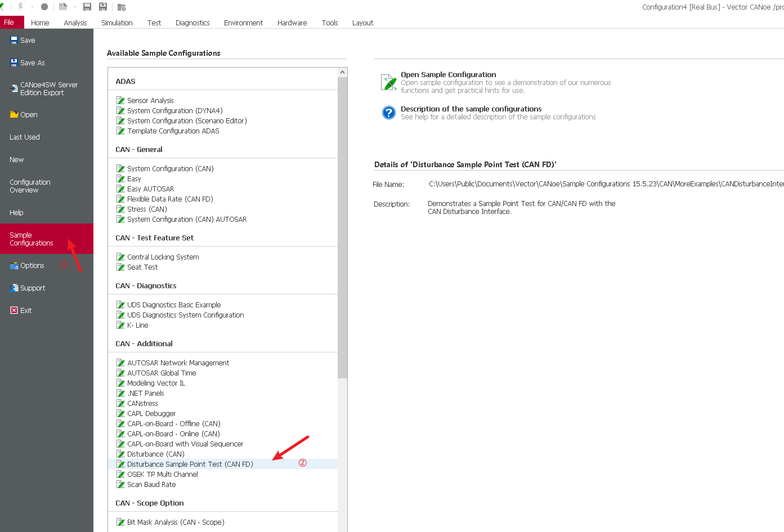This screenshot has height=532, width=784.
Task: Select Modeling Vector IL sample
Action: (x=156, y=383)
